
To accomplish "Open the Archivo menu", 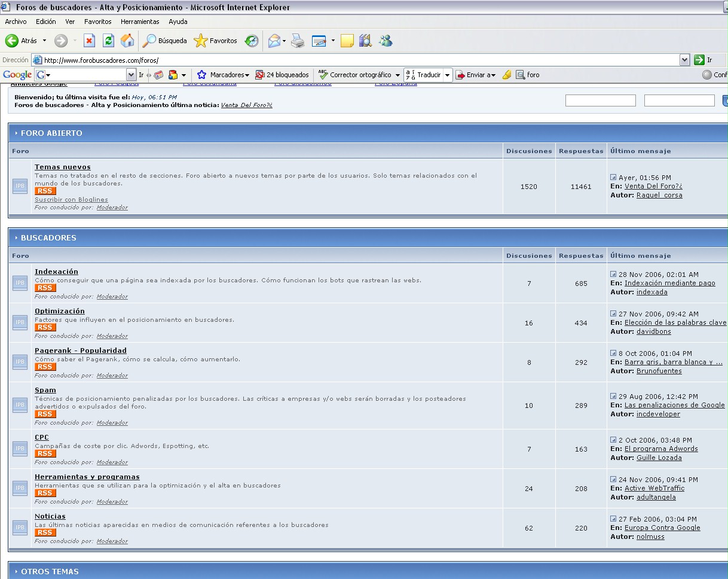I will click(16, 22).
